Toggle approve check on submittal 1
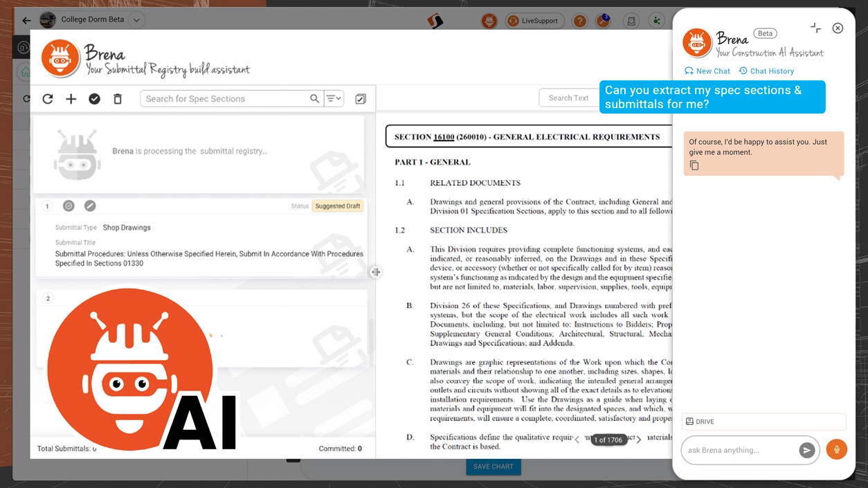Image resolution: width=868 pixels, height=488 pixels. pos(69,206)
